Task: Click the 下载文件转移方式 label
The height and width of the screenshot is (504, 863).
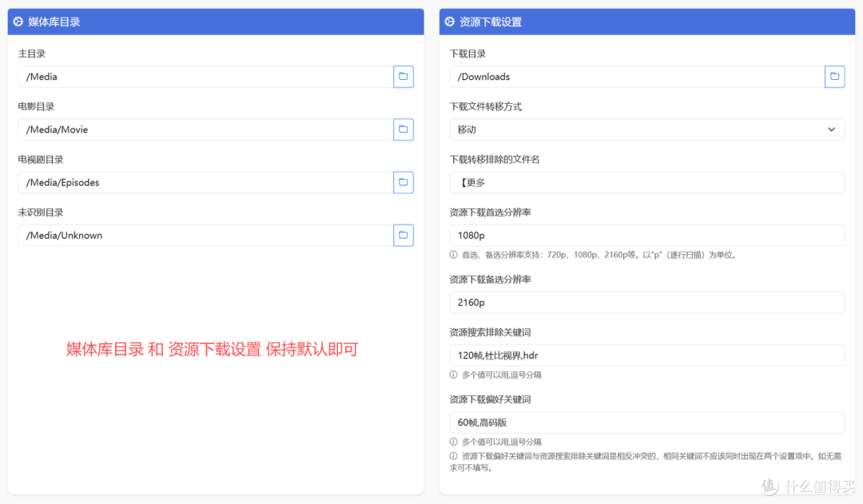Action: click(486, 107)
